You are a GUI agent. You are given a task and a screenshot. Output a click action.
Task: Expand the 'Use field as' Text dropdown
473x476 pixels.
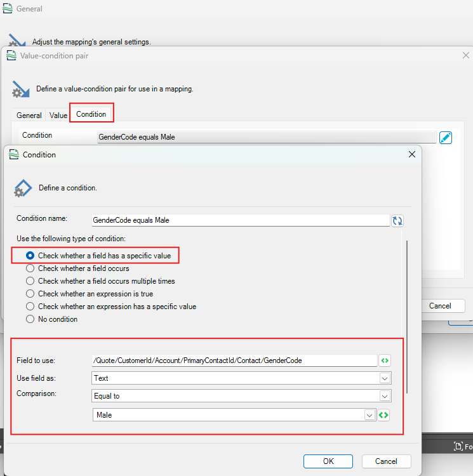[385, 378]
